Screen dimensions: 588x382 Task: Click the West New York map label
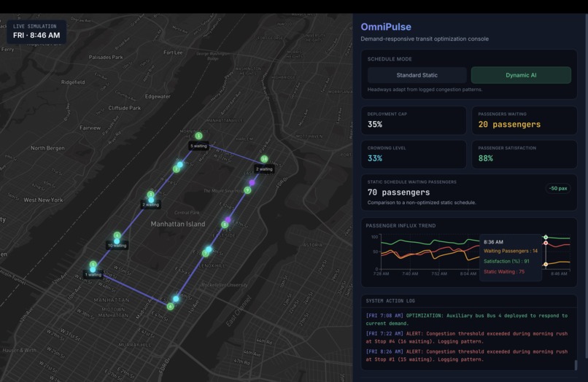point(43,200)
